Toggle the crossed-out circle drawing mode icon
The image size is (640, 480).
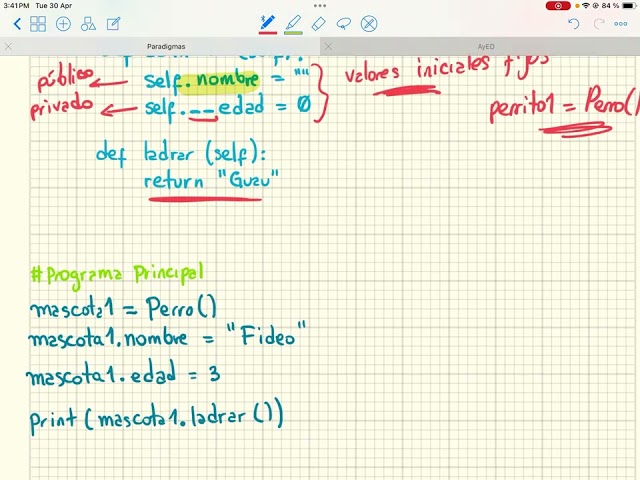[x=369, y=24]
